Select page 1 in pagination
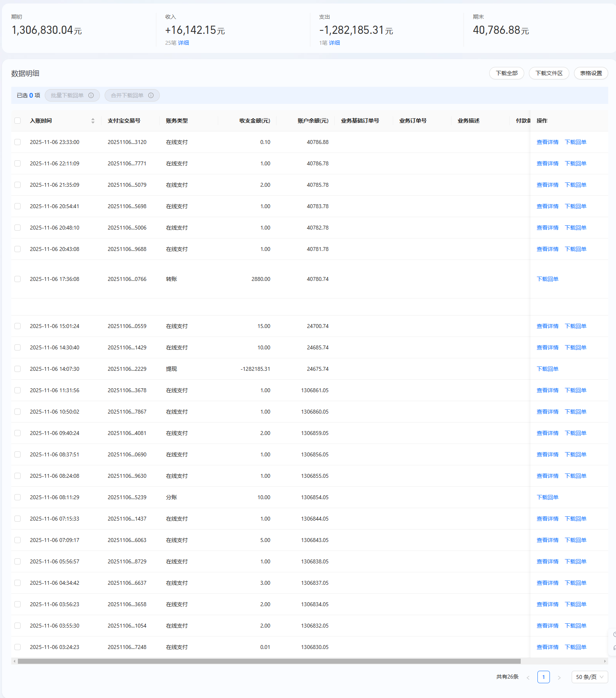This screenshot has width=616, height=698. [x=543, y=677]
